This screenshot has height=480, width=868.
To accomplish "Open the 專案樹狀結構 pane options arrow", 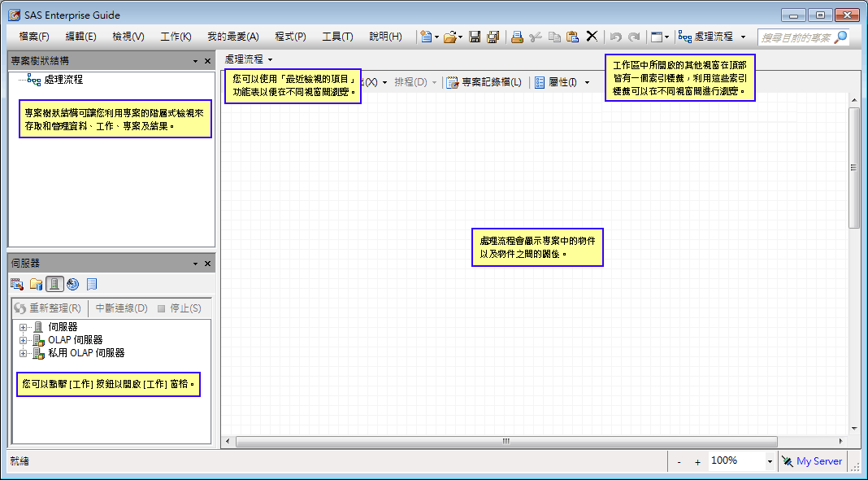I will [195, 61].
